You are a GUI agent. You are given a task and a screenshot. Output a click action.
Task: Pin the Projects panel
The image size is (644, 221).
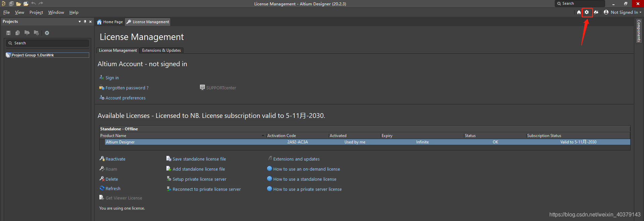point(85,21)
